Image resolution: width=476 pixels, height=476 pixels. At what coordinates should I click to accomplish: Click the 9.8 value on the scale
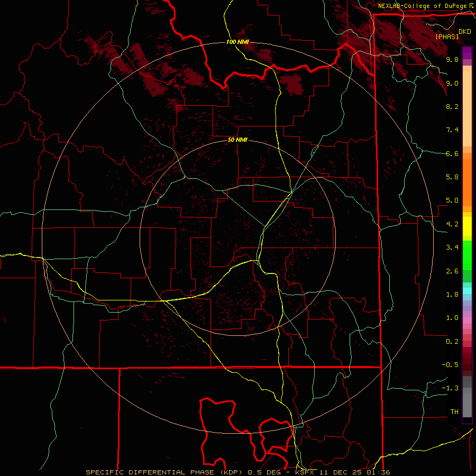pyautogui.click(x=452, y=60)
